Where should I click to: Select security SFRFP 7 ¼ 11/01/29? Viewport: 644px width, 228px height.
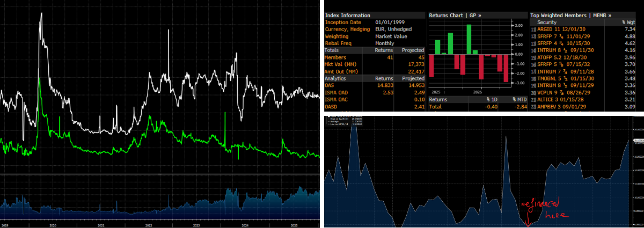pyautogui.click(x=563, y=36)
